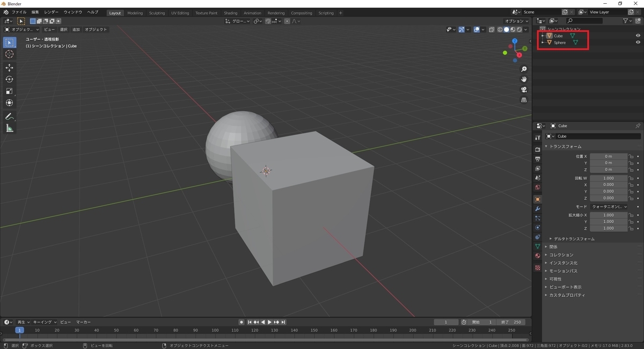The height and width of the screenshot is (349, 644).
Task: Open rotation mode クォータニオン dropdown
Action: click(609, 207)
